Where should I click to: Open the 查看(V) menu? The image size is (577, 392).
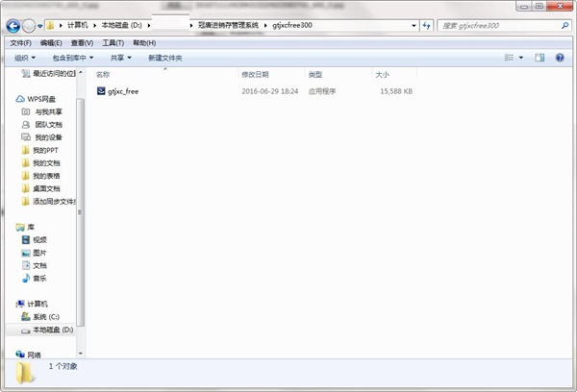pos(82,43)
